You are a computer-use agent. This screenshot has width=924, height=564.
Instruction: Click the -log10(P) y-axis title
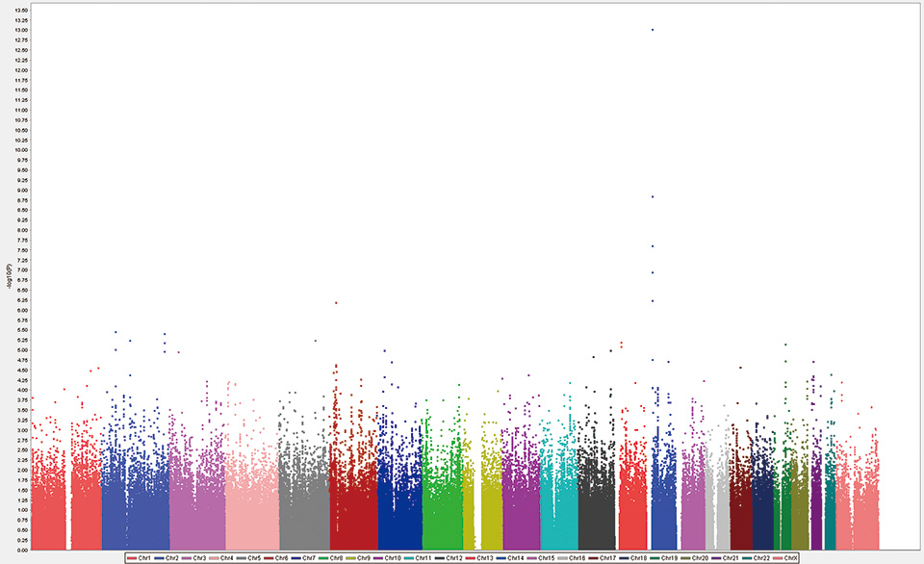[10, 278]
